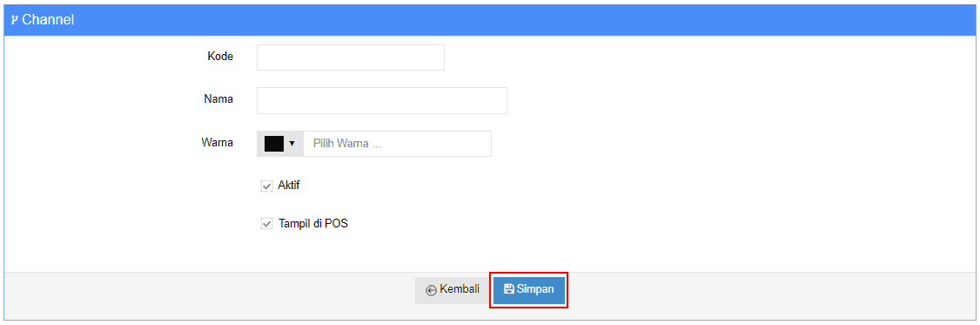The image size is (980, 325).
Task: Click the blue Channel header bar
Action: pos(490,20)
